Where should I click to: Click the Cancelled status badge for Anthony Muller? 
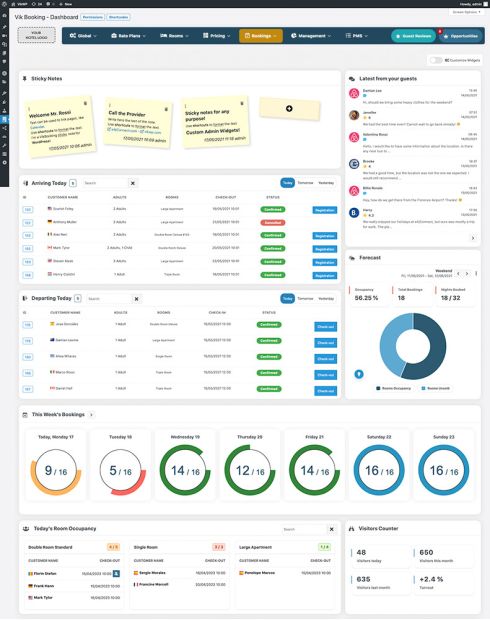point(273,222)
